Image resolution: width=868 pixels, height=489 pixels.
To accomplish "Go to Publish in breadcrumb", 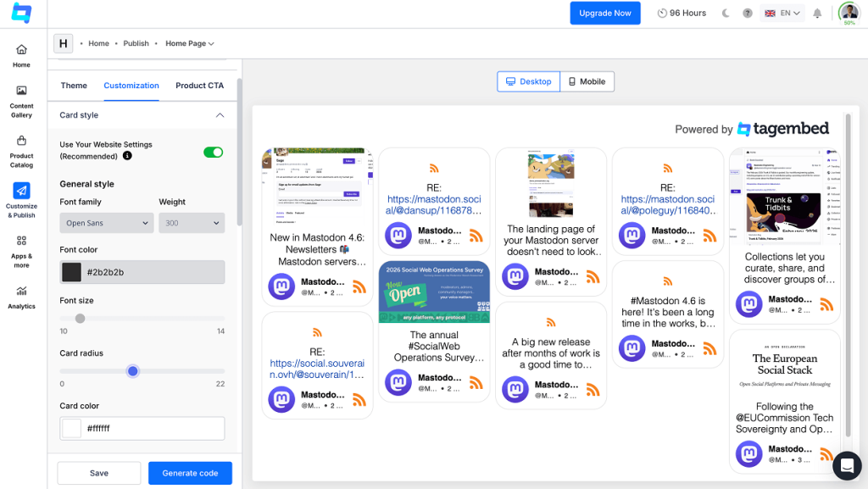I will pyautogui.click(x=136, y=43).
